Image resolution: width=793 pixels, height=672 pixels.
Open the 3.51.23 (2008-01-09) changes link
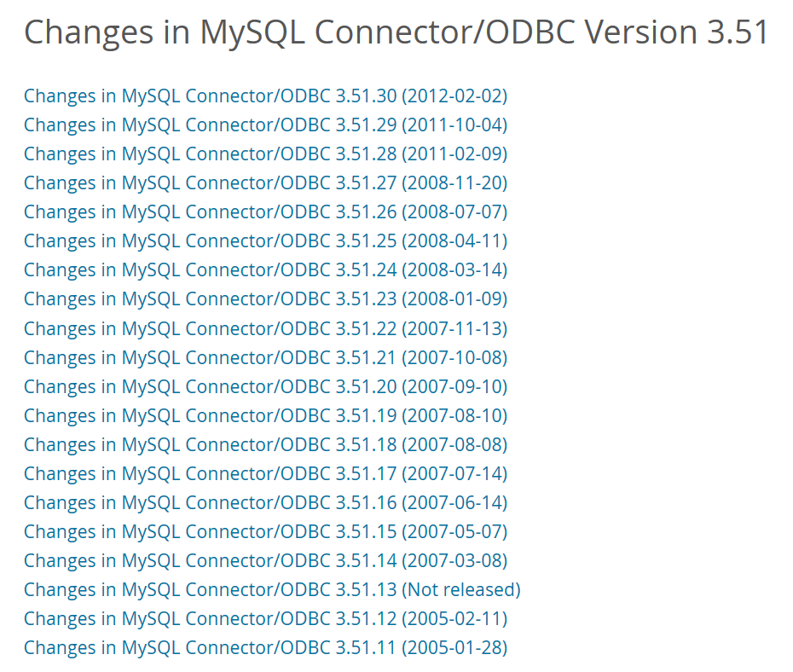pyautogui.click(x=265, y=299)
